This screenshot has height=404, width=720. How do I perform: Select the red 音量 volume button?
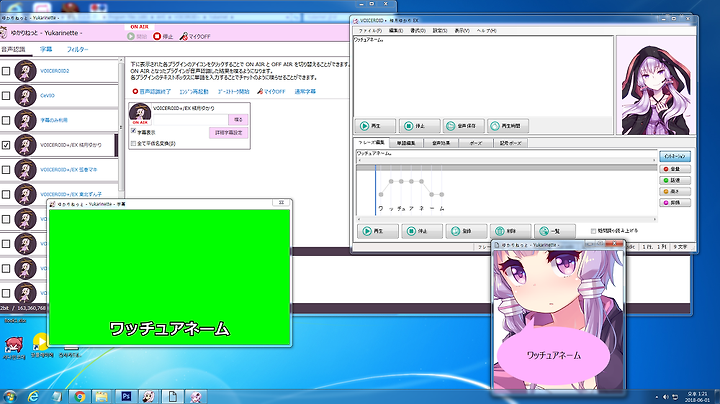[675, 169]
